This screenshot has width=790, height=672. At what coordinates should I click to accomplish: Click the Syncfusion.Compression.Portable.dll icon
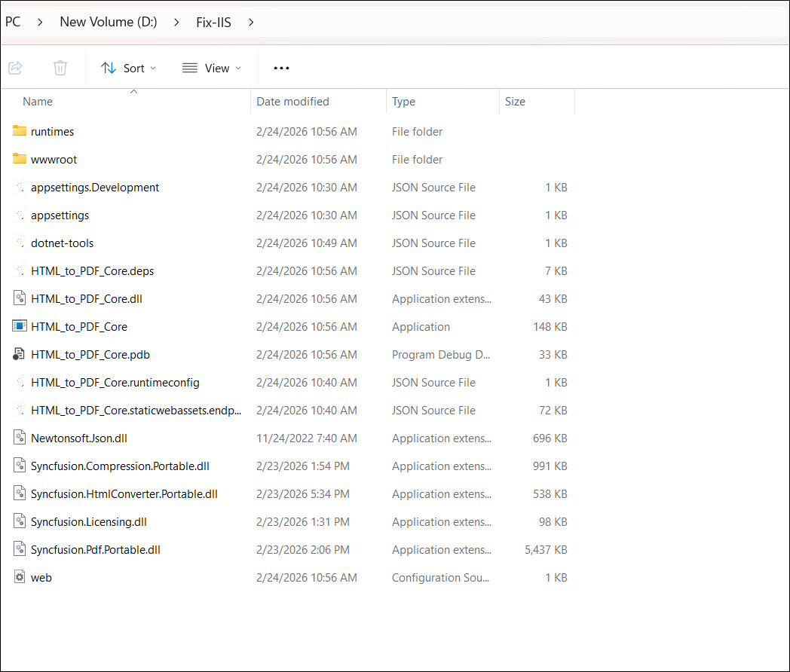click(19, 466)
